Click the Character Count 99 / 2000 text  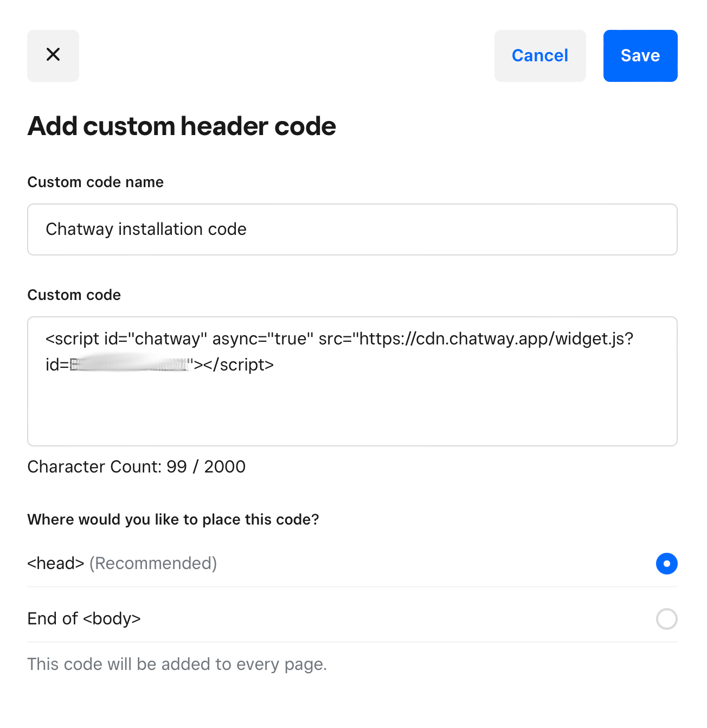coord(137,467)
